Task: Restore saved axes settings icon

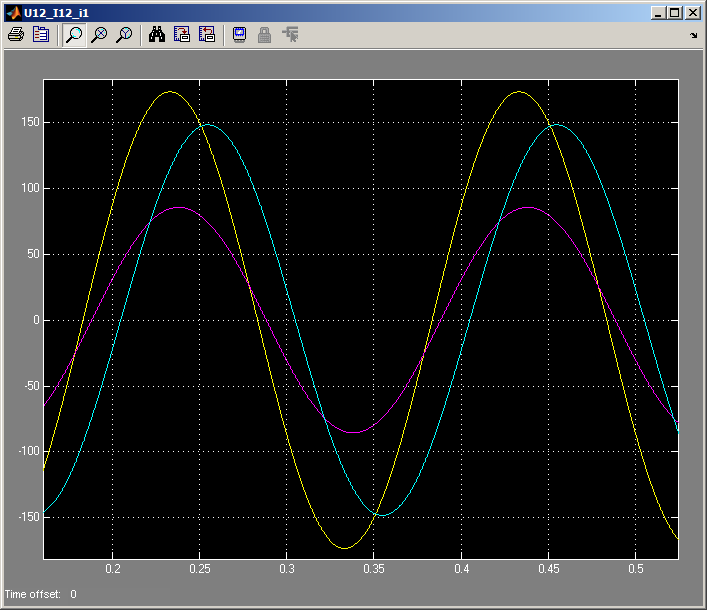Action: click(207, 34)
